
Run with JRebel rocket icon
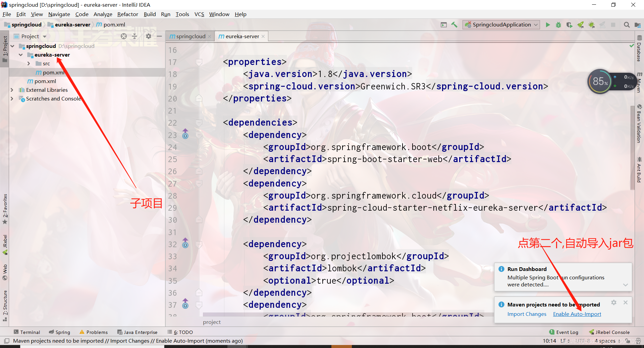[x=580, y=25]
